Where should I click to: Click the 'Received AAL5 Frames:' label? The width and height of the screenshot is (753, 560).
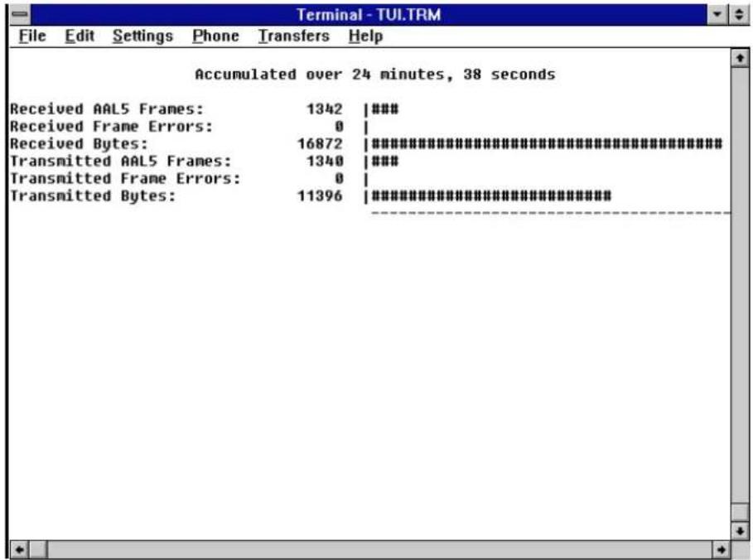(107, 109)
